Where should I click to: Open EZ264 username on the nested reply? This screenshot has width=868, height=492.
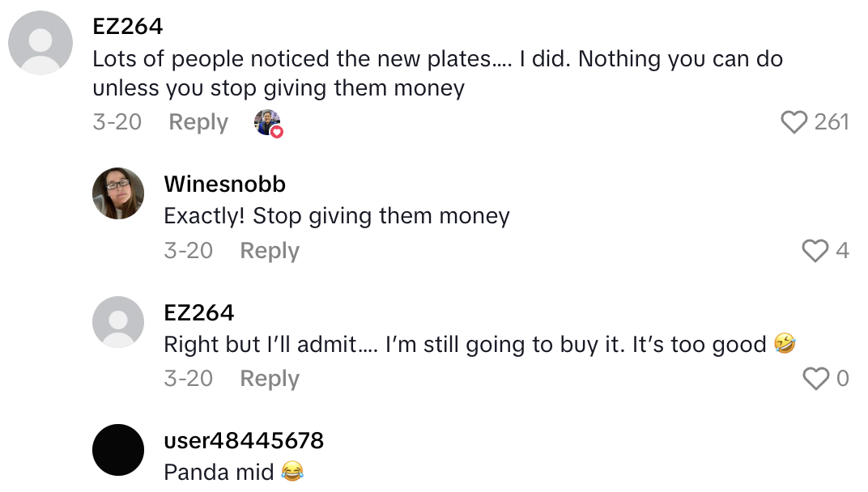click(x=199, y=313)
